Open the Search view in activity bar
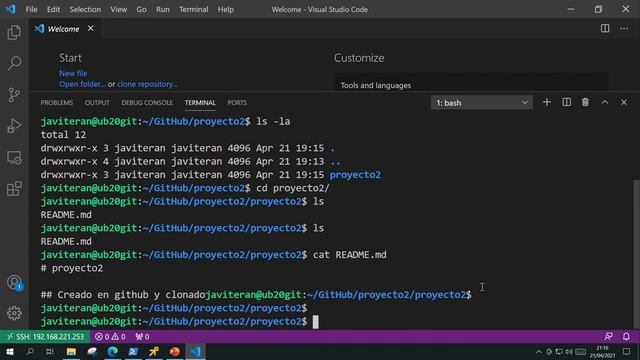The height and width of the screenshot is (360, 640). 14,63
